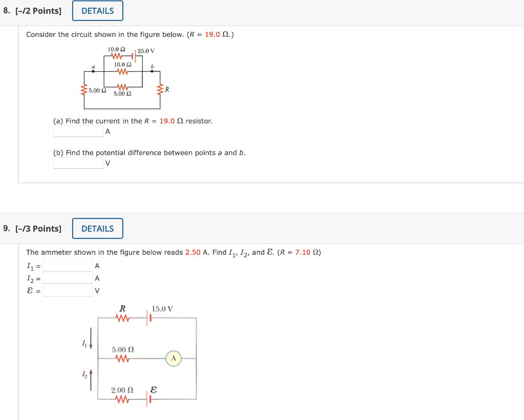Click the R resistor in question 9 circuit
Viewport: 524px width, 420px height.
coord(122,318)
